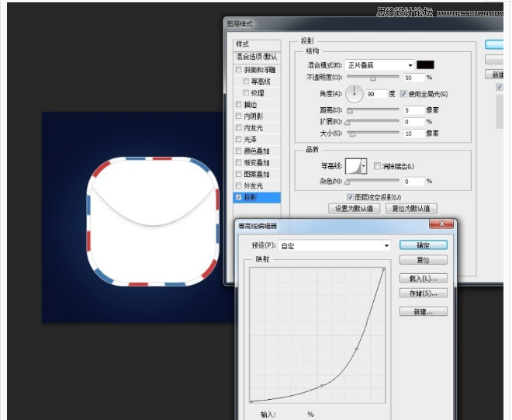
Task: Open the 预设 dropdown showing 自定
Action: (x=334, y=246)
